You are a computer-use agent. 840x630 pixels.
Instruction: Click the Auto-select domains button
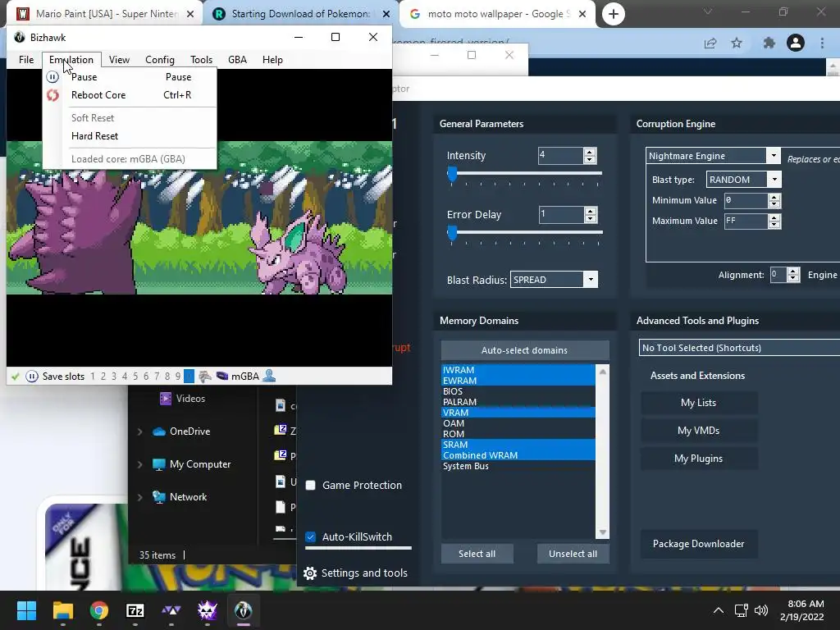tap(525, 350)
